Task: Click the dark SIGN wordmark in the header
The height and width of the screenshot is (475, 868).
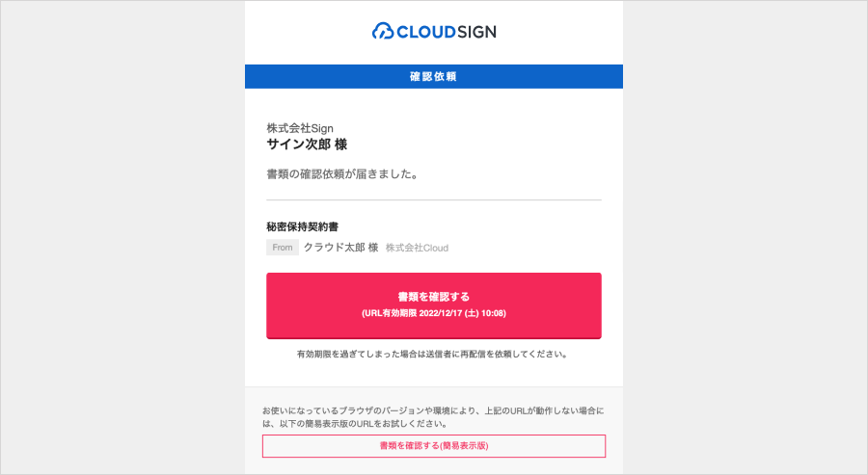Action: (x=476, y=32)
